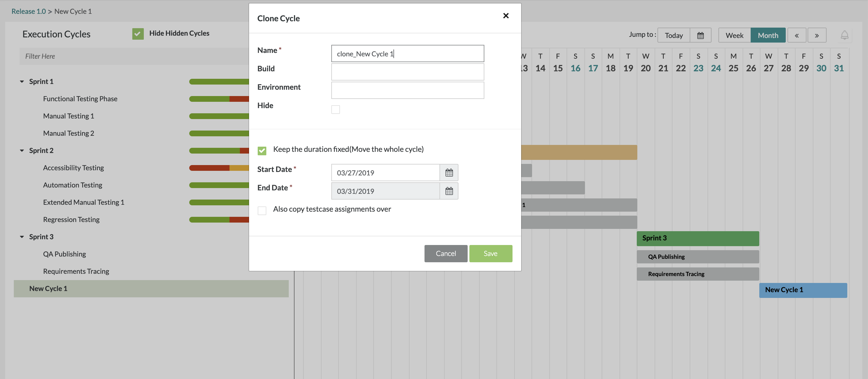Click the green Sprint 3 Gantt bar

pos(697,238)
